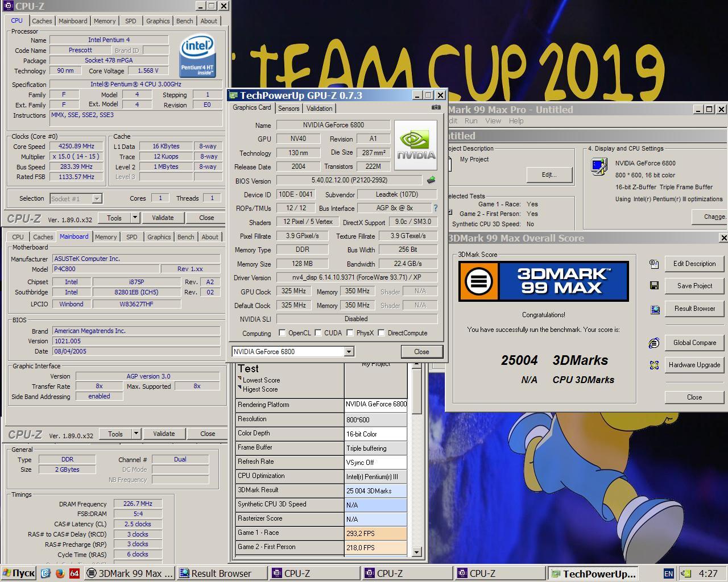Click the icon beside Hardware Upgrade

(654, 365)
